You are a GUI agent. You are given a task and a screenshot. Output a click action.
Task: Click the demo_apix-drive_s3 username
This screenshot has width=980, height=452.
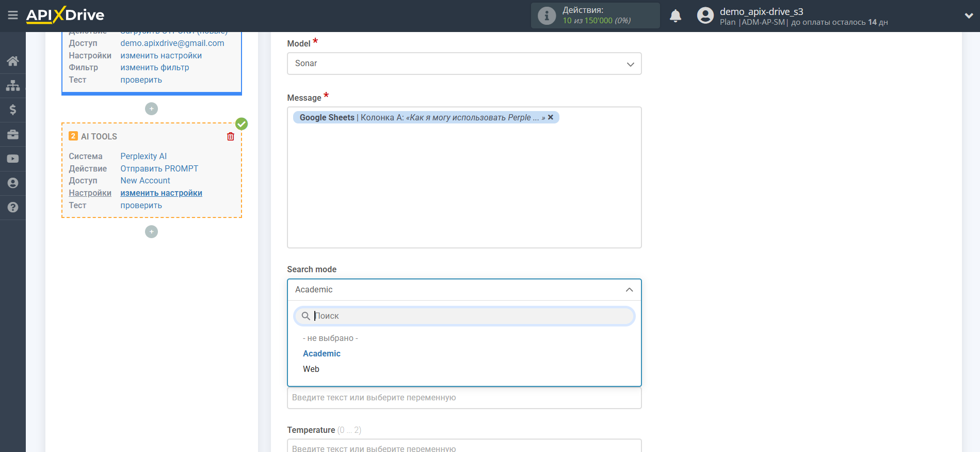(x=761, y=11)
